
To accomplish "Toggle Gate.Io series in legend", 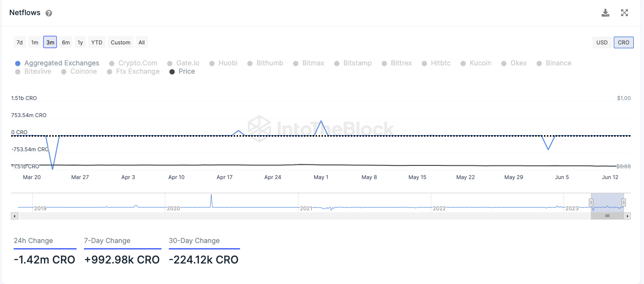I will coord(183,63).
